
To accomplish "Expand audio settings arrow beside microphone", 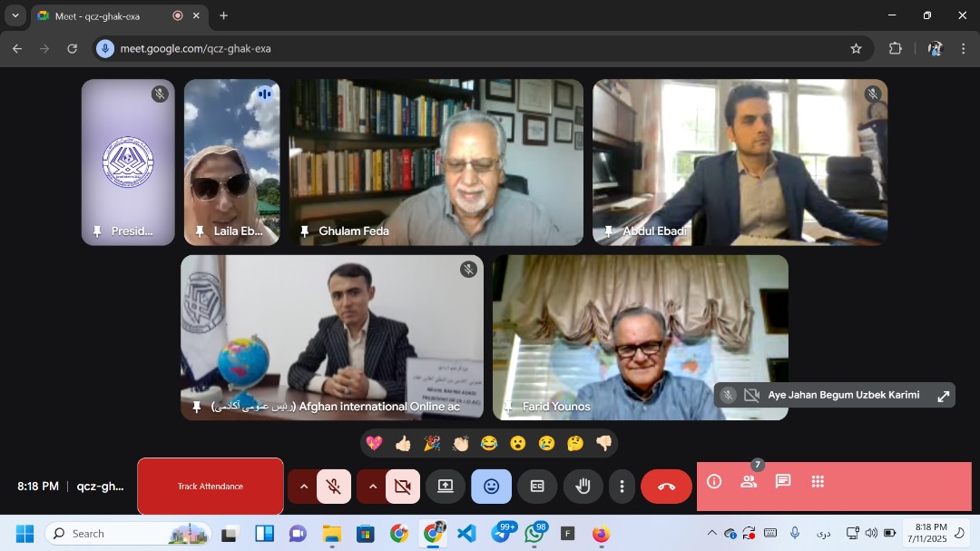I will coord(303,487).
